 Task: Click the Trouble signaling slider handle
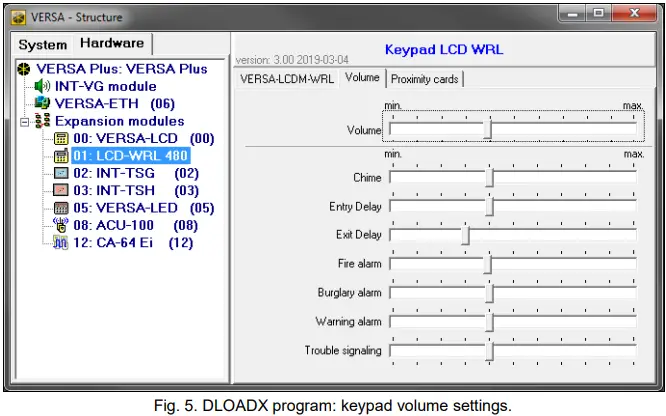coord(489,351)
